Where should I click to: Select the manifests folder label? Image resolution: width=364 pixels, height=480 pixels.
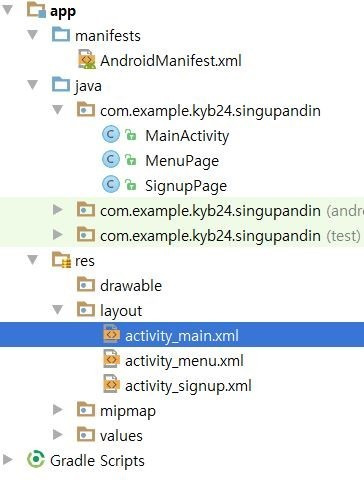click(108, 36)
